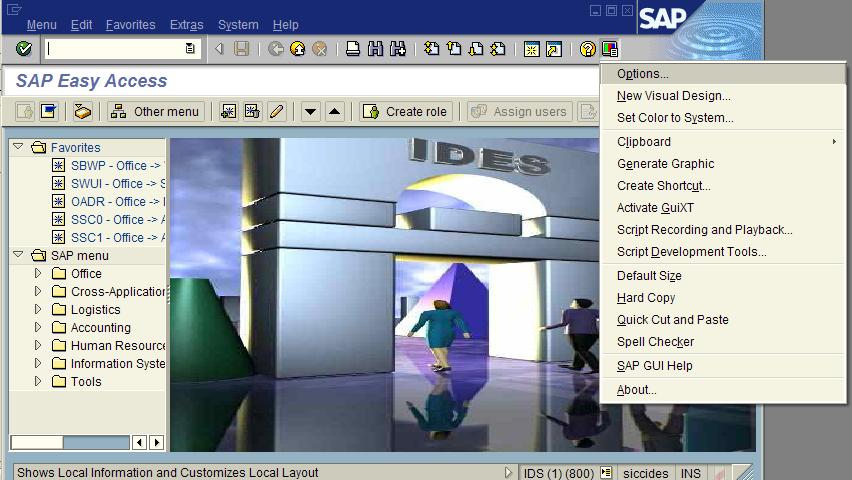Click the yellow Help question mark icon
This screenshot has width=852, height=480.
[x=587, y=49]
